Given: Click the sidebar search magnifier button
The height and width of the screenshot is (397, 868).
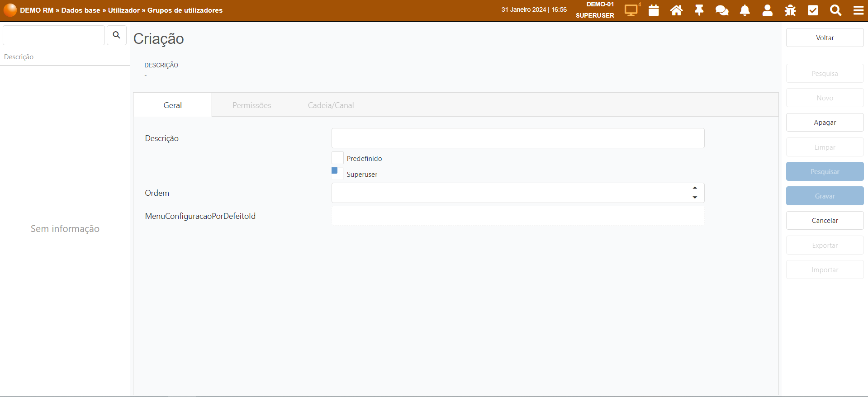Looking at the screenshot, I should tap(116, 35).
